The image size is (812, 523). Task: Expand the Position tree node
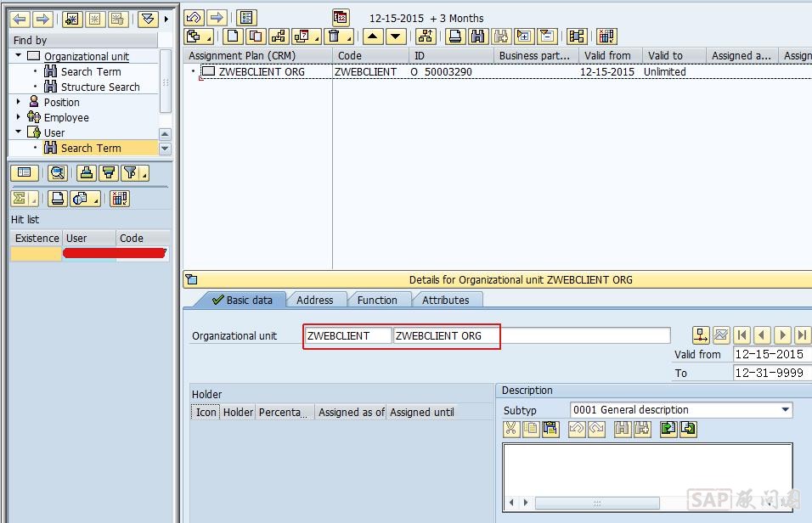click(x=19, y=102)
